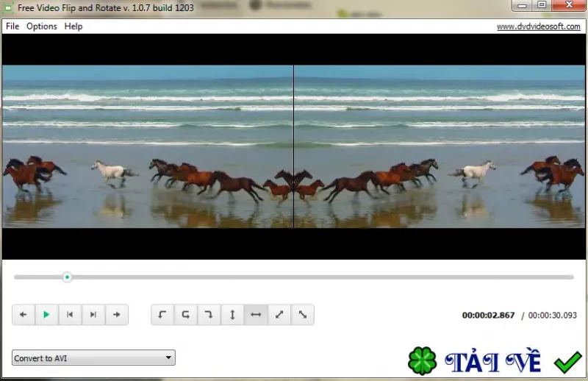Click the app icon in title bar

(8, 8)
